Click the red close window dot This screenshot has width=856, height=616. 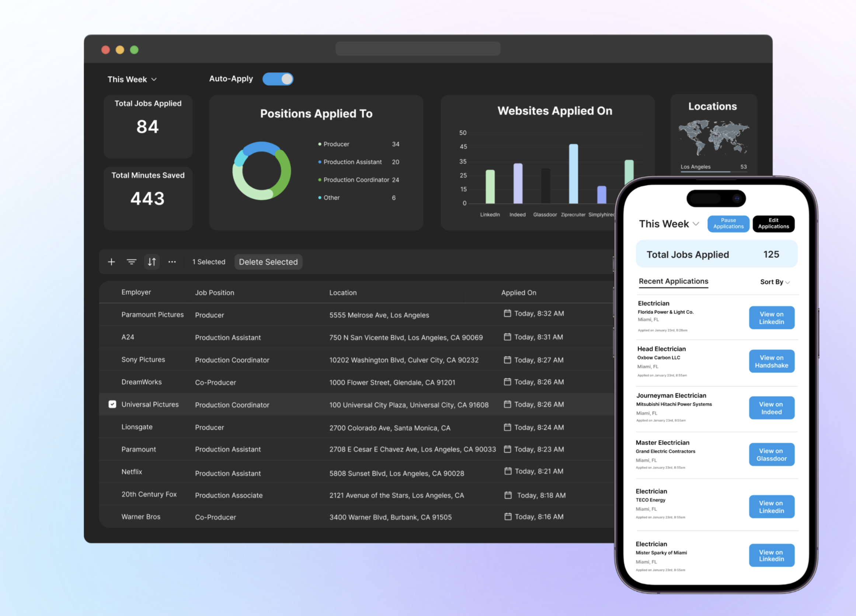point(106,50)
